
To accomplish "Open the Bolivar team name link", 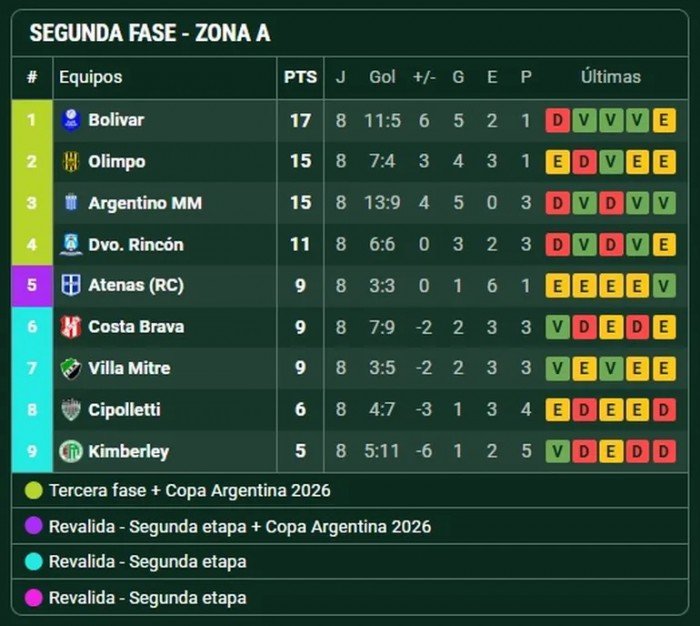I will click(x=116, y=120).
